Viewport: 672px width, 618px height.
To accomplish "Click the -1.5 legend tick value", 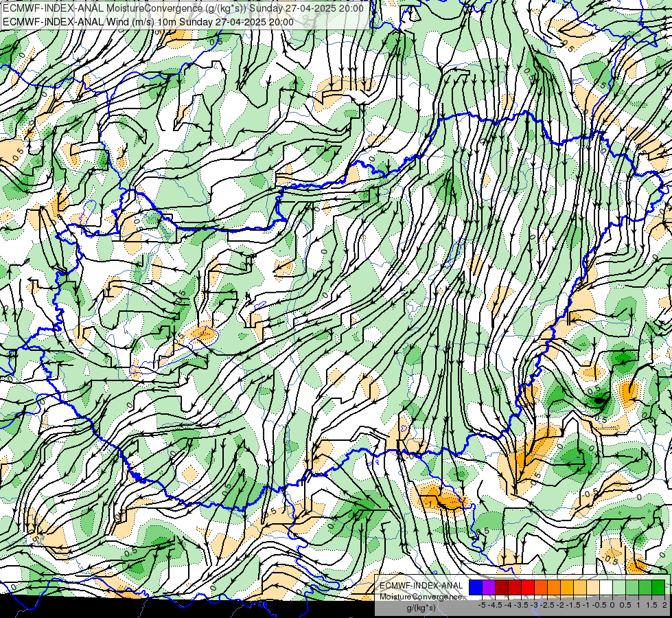I will coord(573,605).
